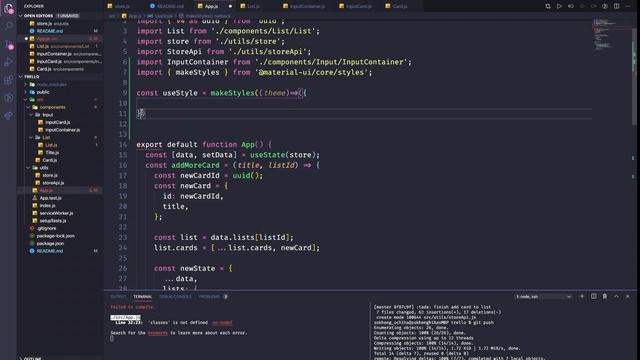Open package-lock.json in file tree

(56, 236)
